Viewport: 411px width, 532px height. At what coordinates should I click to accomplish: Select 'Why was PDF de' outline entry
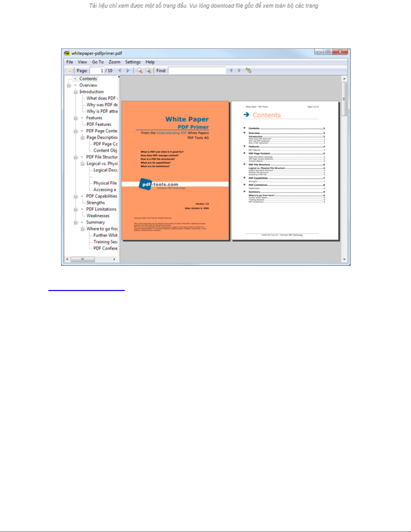(102, 105)
